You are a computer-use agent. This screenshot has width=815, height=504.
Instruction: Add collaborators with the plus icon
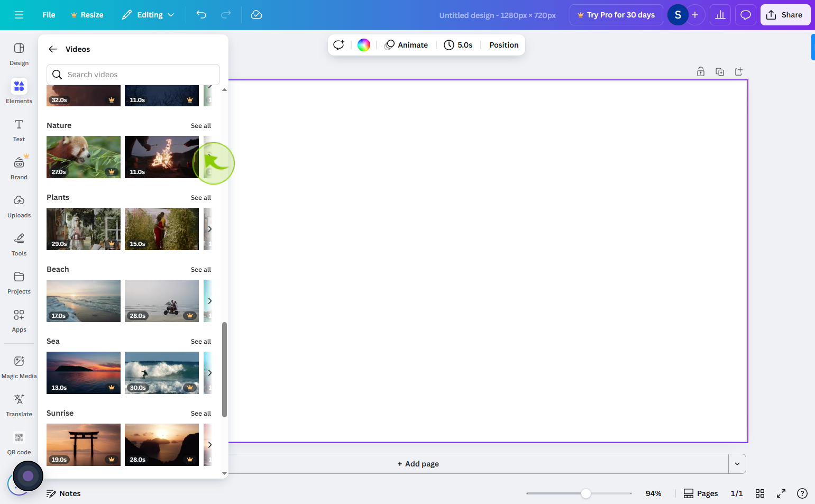tap(695, 15)
